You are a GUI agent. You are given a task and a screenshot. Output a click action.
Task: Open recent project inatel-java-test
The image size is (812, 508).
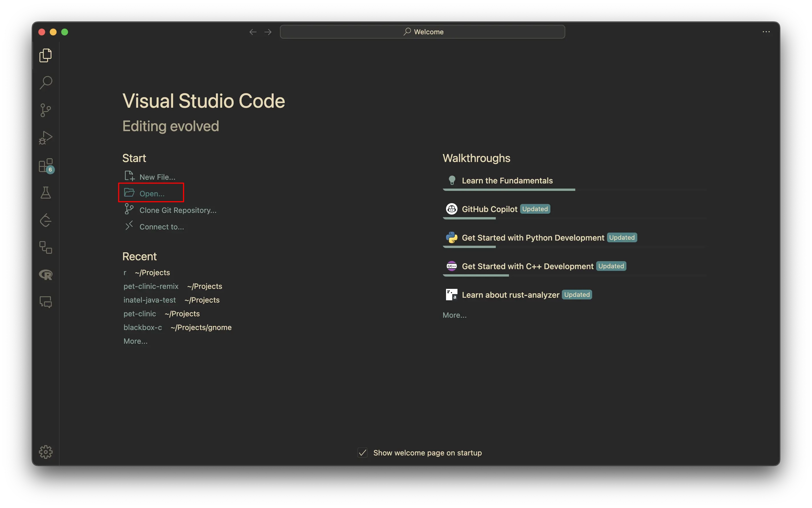[149, 300]
